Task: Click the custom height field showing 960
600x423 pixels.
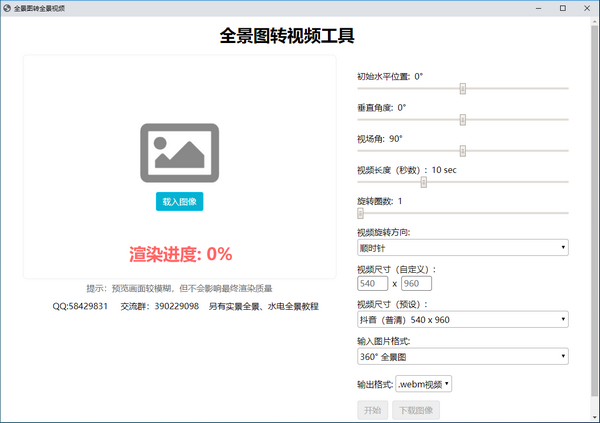Action: (x=416, y=284)
